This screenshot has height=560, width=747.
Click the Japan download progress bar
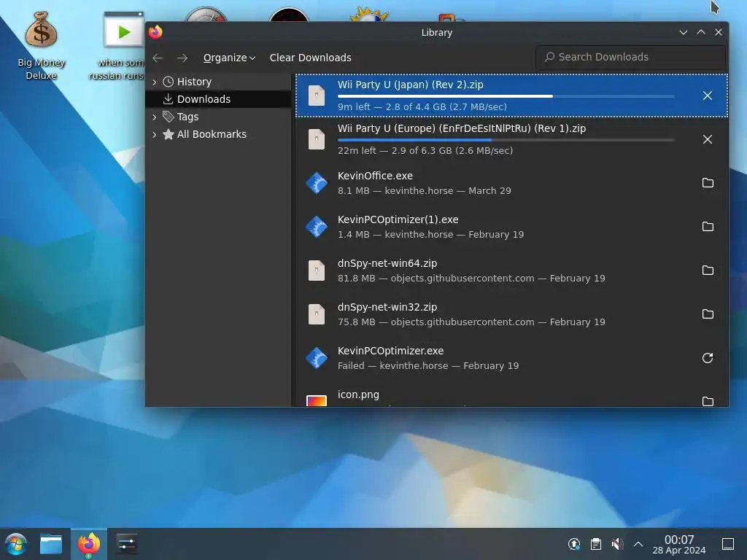coord(506,96)
